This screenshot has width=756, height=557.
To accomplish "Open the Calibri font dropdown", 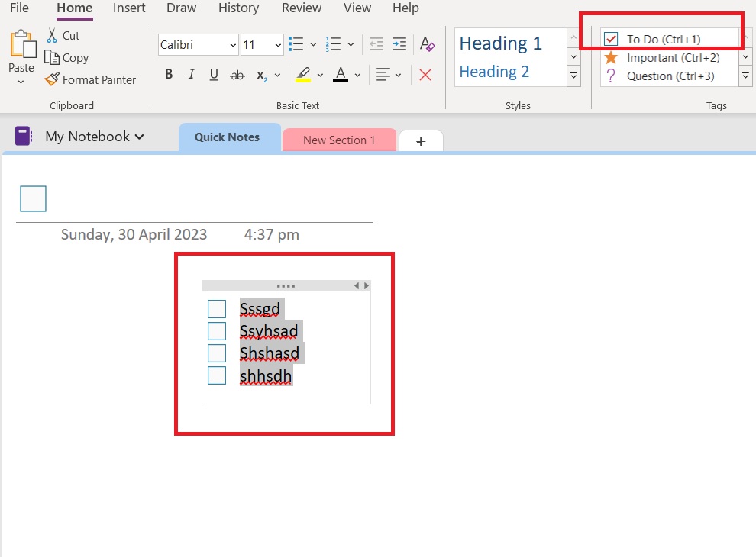I will [234, 44].
